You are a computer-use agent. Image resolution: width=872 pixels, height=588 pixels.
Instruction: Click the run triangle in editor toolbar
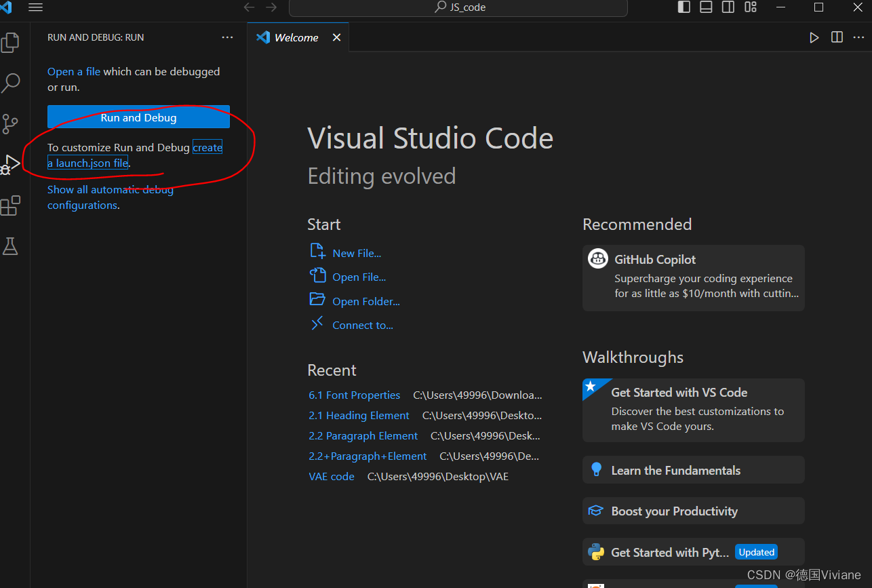(814, 37)
